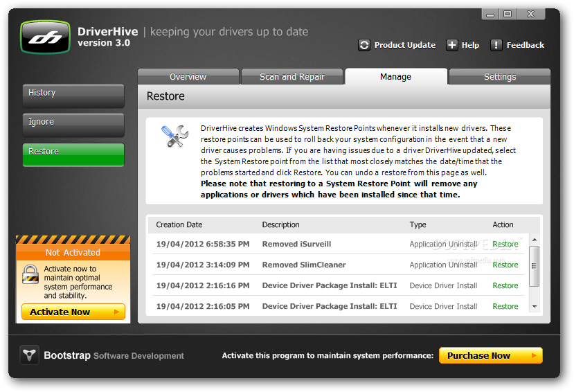The image size is (574, 392).
Task: Click the DriverHive logo icon
Action: click(46, 37)
